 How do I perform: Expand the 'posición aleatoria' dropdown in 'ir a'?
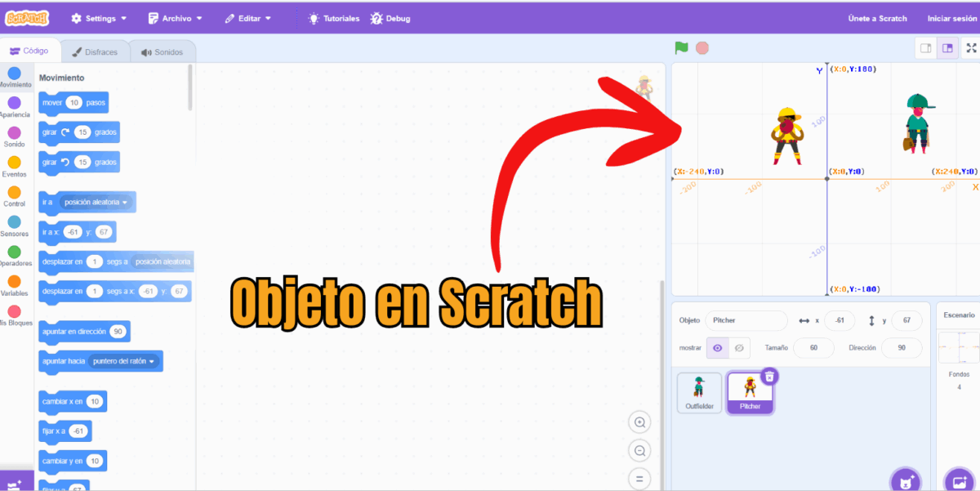click(x=96, y=202)
